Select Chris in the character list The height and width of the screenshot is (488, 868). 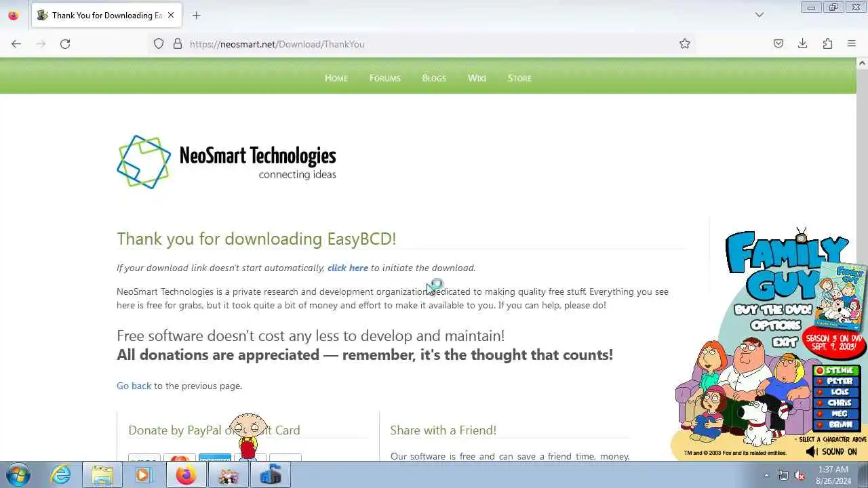[837, 403]
